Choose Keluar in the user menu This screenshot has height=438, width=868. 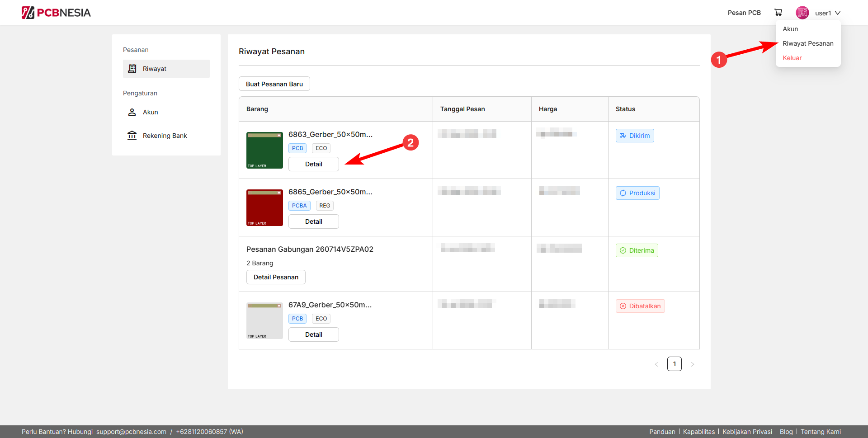click(792, 58)
